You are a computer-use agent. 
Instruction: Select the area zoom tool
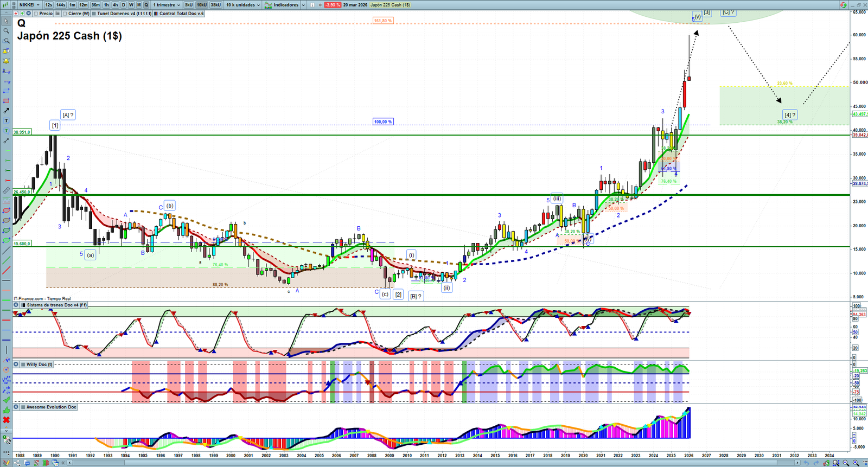[6, 41]
